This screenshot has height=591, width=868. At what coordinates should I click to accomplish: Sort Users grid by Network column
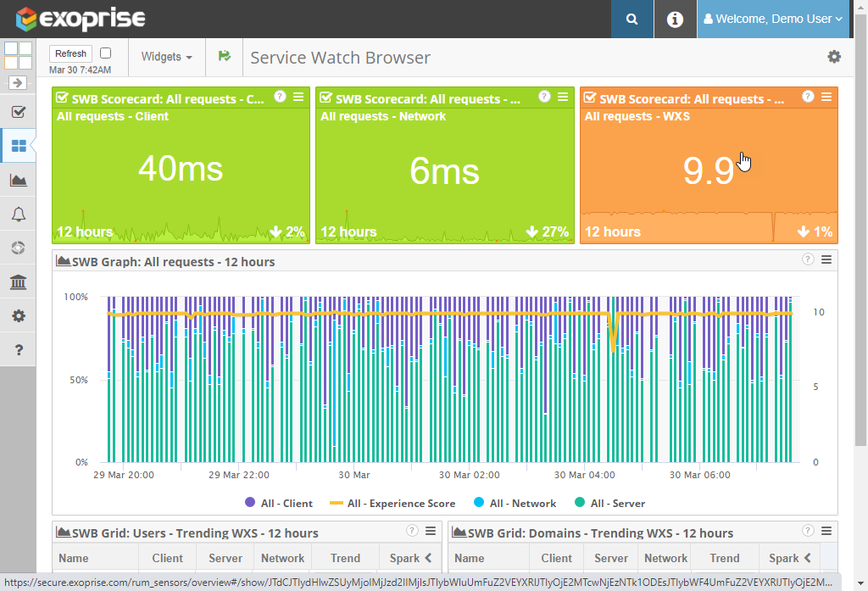point(282,558)
